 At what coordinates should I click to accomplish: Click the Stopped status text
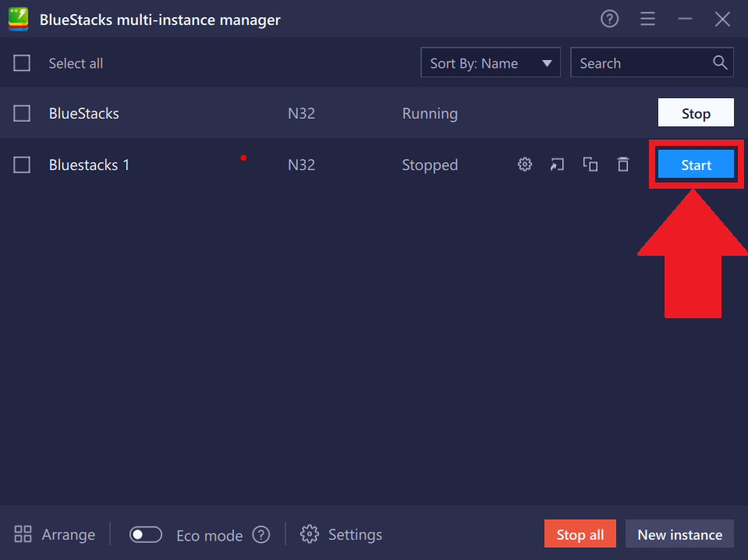[x=430, y=165]
